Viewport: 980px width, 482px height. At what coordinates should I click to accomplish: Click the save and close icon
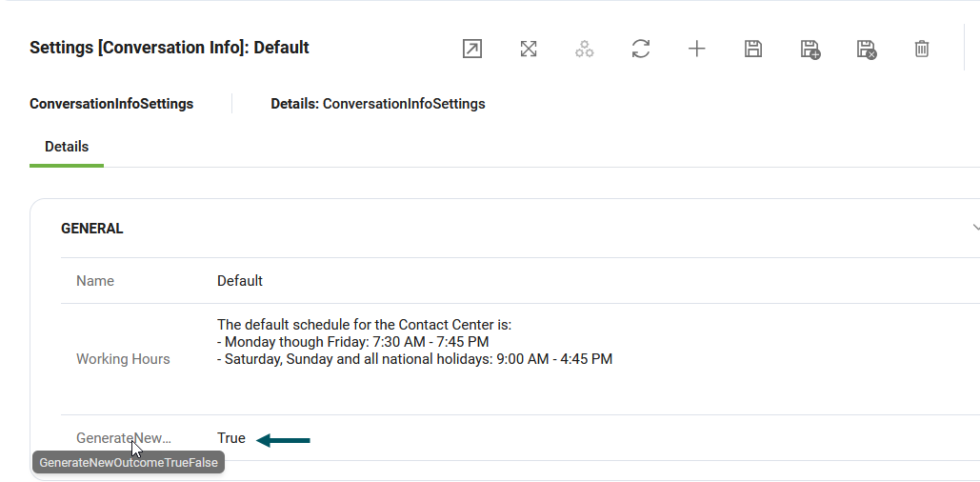[x=866, y=50]
